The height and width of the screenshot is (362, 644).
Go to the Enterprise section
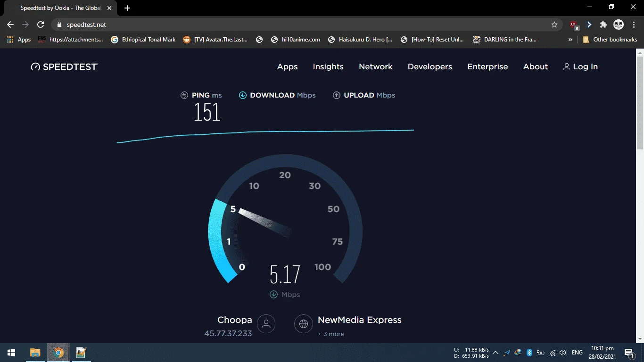tap(487, 67)
